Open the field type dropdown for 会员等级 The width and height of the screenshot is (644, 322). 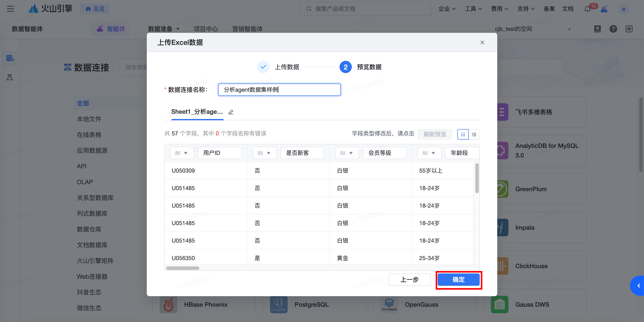coord(347,153)
